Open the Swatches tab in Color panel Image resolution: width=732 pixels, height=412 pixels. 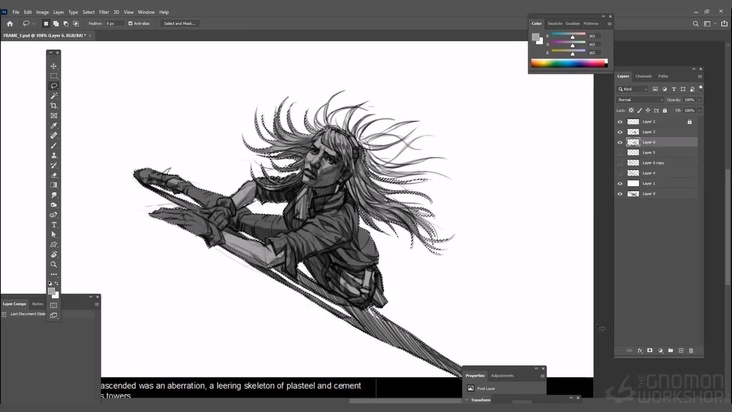pyautogui.click(x=555, y=23)
